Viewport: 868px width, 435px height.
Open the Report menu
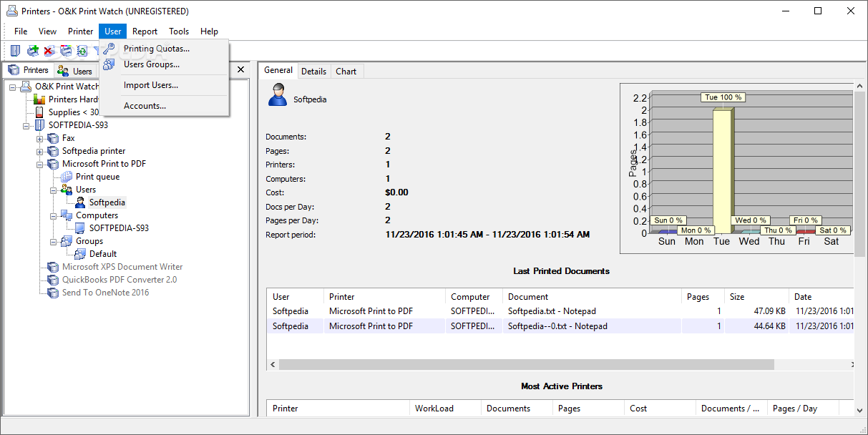[x=145, y=31]
